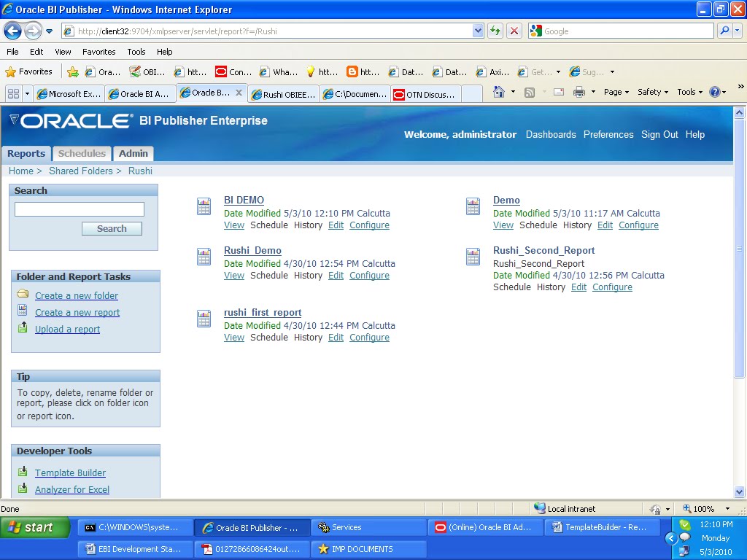
Task: Click the Rushi_Second_Report report icon
Action: pos(473,257)
